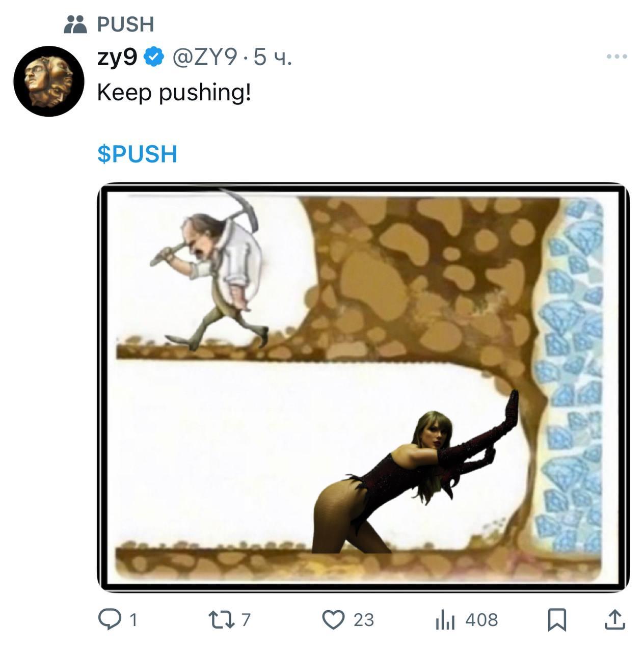Click the Keep pushing! post text
The width and height of the screenshot is (644, 652).
point(174,93)
